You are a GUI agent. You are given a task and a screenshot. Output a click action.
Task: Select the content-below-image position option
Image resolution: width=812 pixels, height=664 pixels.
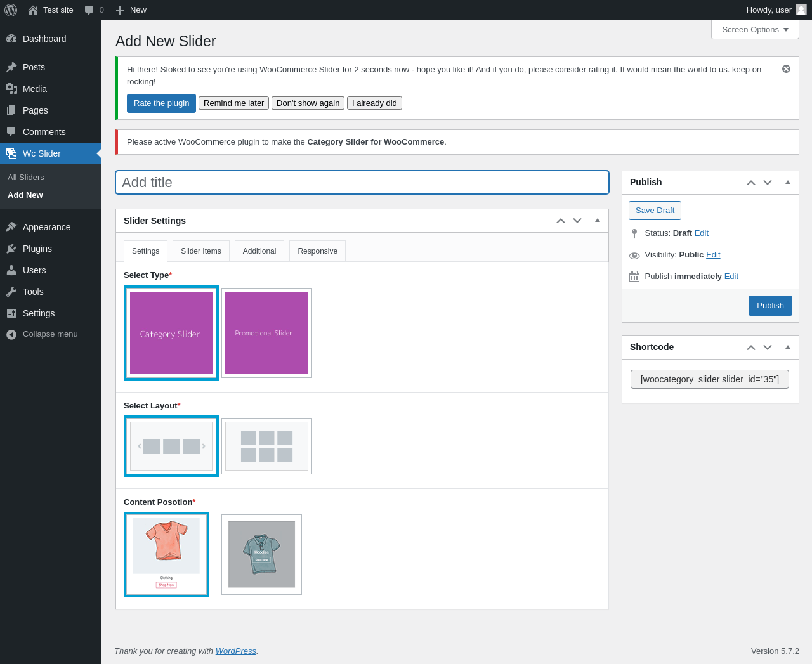click(x=166, y=554)
